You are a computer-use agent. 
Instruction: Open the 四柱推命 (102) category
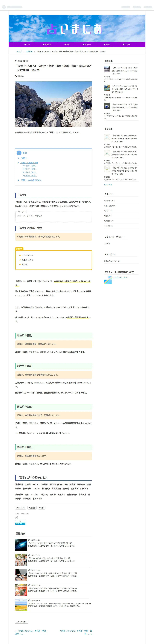point(109,201)
